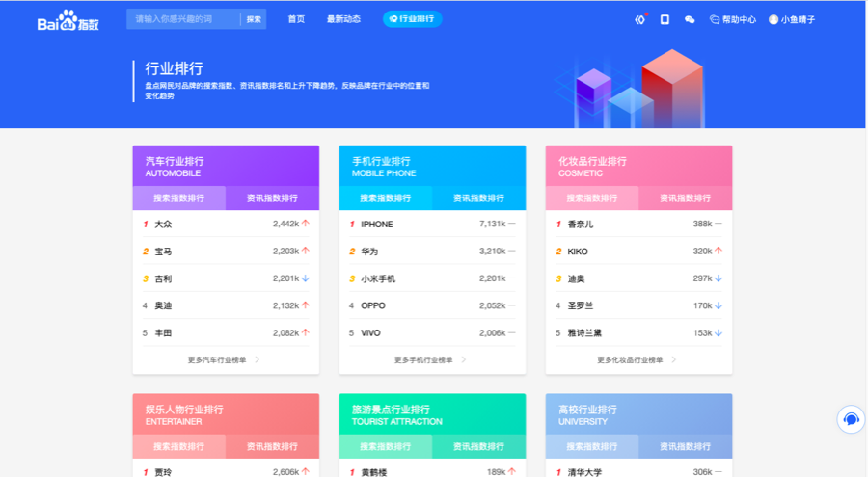This screenshot has height=477, width=868.
Task: Click 华为 in phone ranking
Action: coord(369,252)
